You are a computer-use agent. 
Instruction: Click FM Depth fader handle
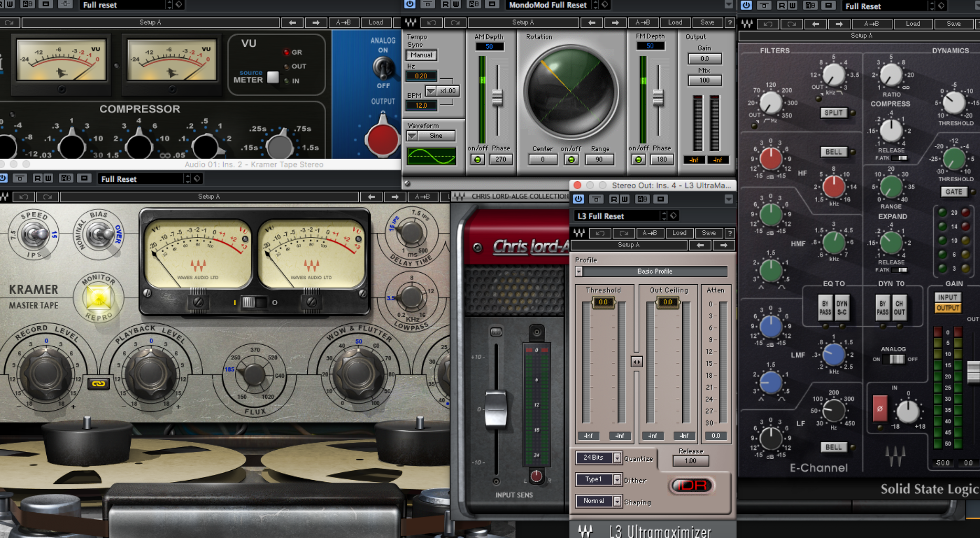[x=658, y=98]
